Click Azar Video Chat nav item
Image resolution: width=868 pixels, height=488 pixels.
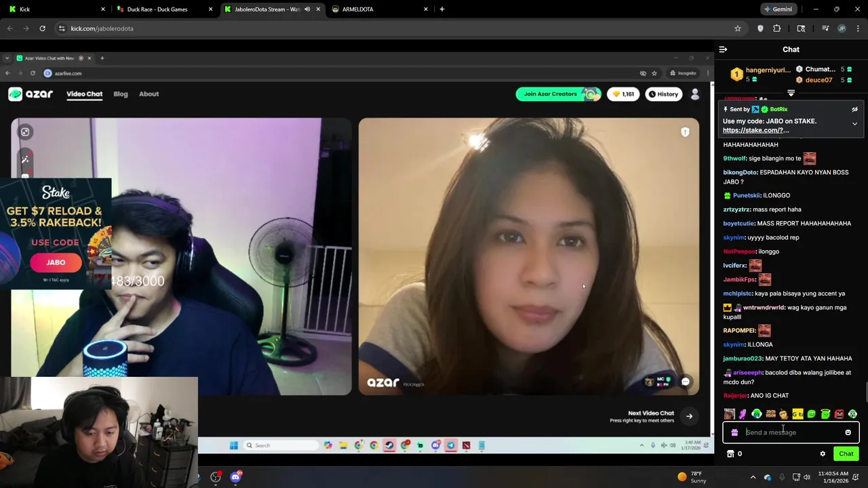(84, 94)
